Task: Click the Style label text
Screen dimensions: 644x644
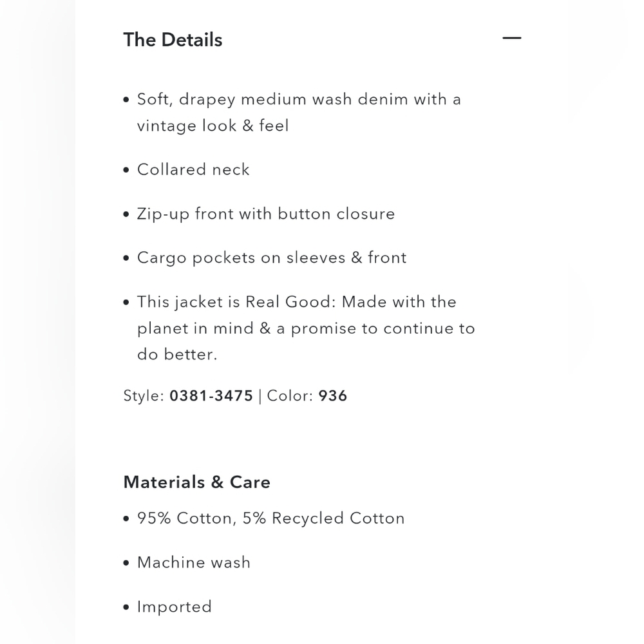Action: tap(144, 395)
